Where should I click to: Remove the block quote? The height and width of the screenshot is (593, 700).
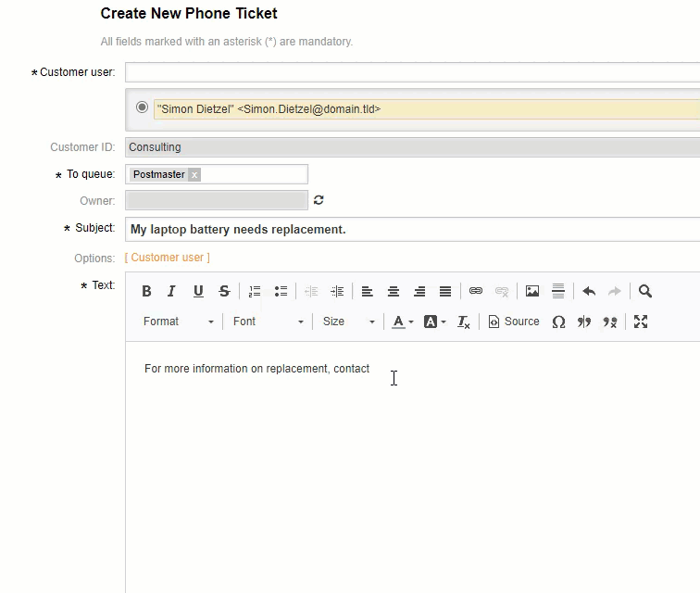point(610,322)
